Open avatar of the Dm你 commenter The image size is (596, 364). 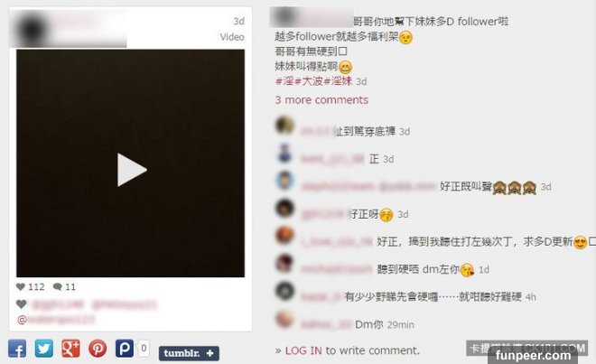click(x=285, y=319)
